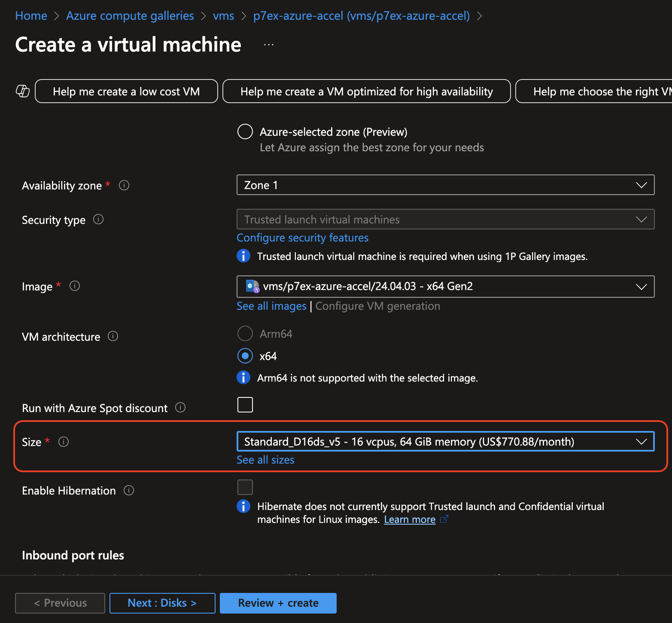Open the See all sizes link
The height and width of the screenshot is (623, 672).
pyautogui.click(x=265, y=460)
